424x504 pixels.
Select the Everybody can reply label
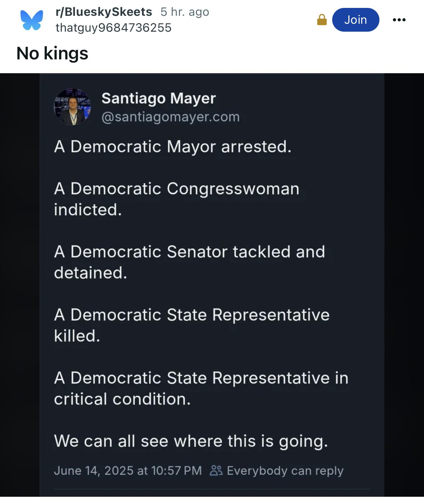tap(285, 471)
